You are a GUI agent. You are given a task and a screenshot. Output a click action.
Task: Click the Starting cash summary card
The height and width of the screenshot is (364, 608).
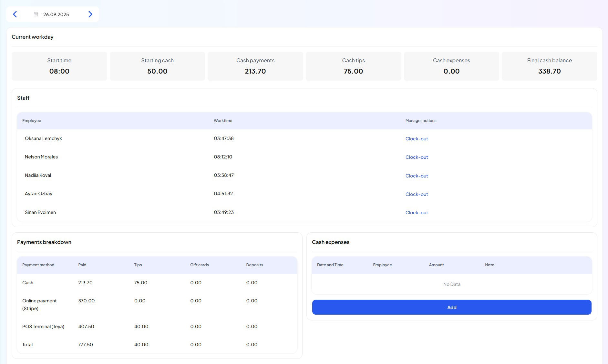[x=157, y=66]
